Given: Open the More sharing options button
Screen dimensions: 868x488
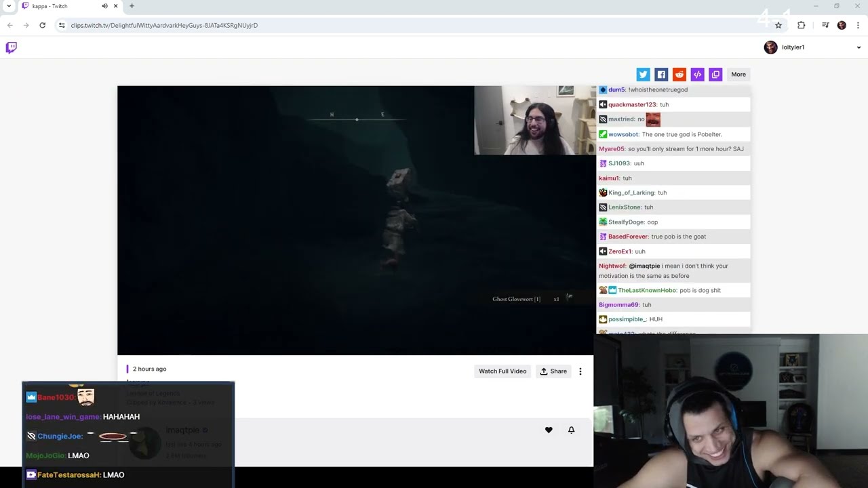Looking at the screenshot, I should 738,75.
